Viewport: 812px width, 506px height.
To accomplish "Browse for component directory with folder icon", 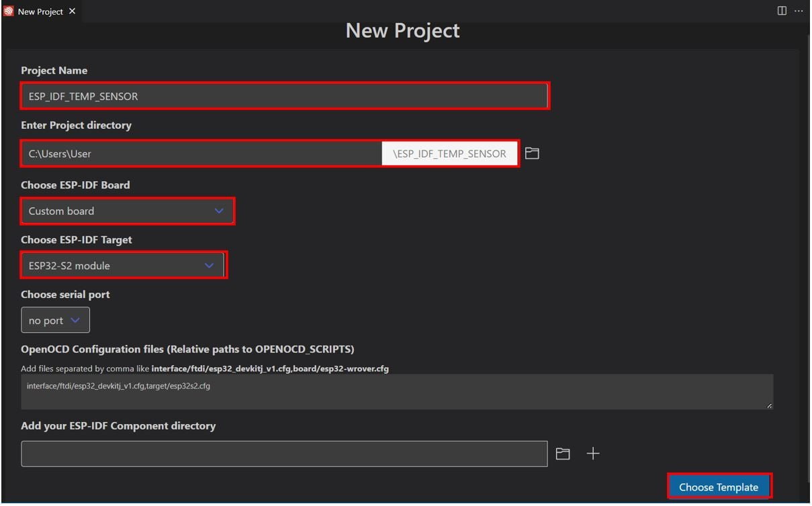I will pos(563,454).
